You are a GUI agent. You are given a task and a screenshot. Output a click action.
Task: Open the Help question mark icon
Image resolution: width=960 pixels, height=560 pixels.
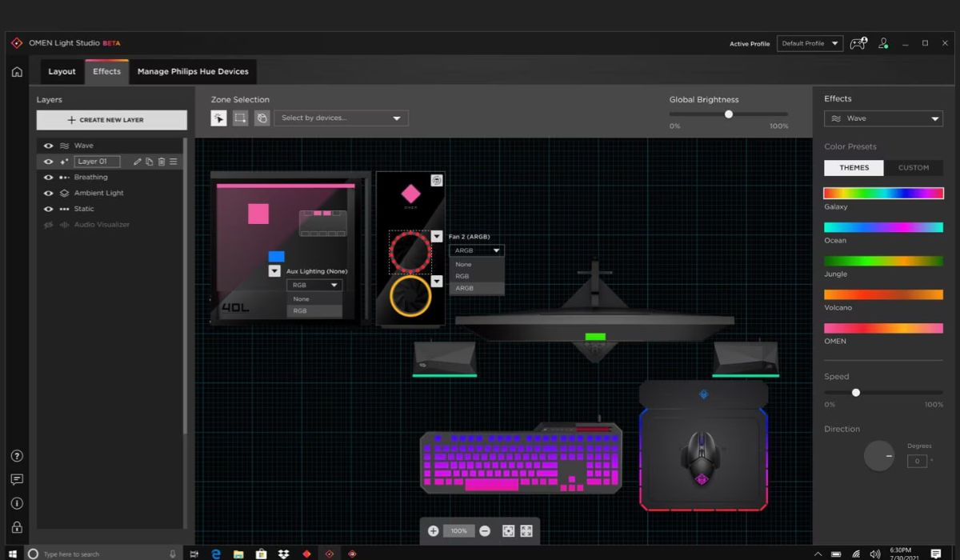[x=16, y=456]
